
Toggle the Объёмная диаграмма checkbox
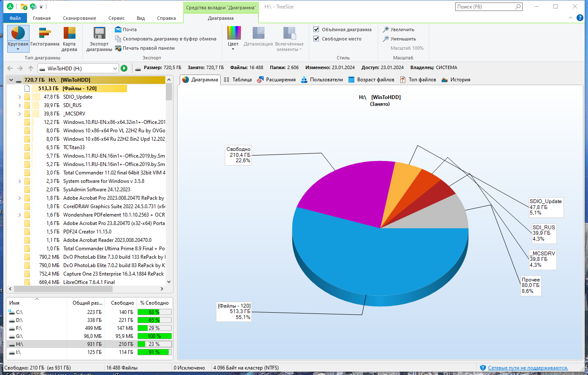tap(343, 29)
